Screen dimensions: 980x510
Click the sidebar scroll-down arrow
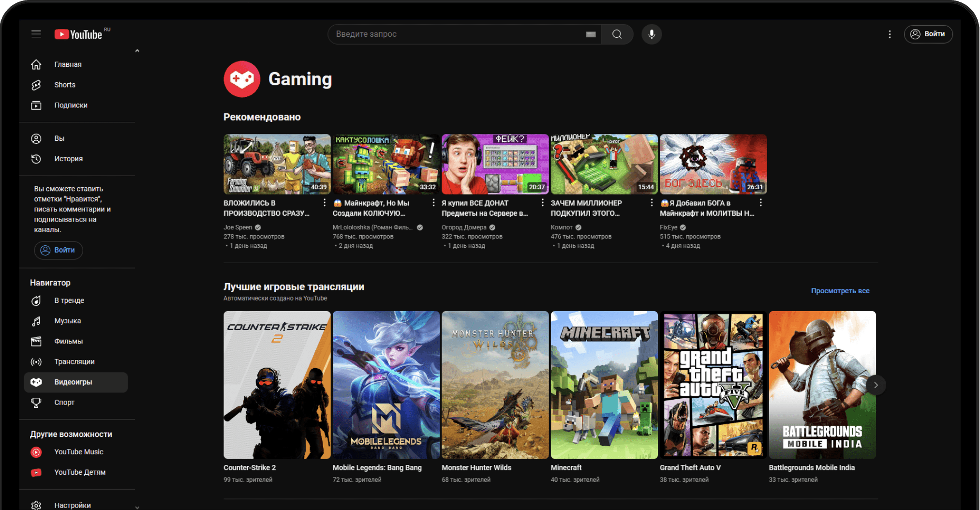137,507
